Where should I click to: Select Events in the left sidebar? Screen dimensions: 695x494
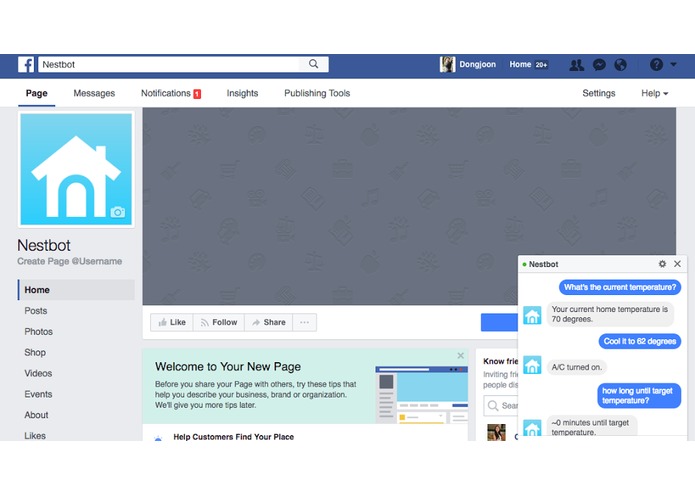[x=38, y=394]
